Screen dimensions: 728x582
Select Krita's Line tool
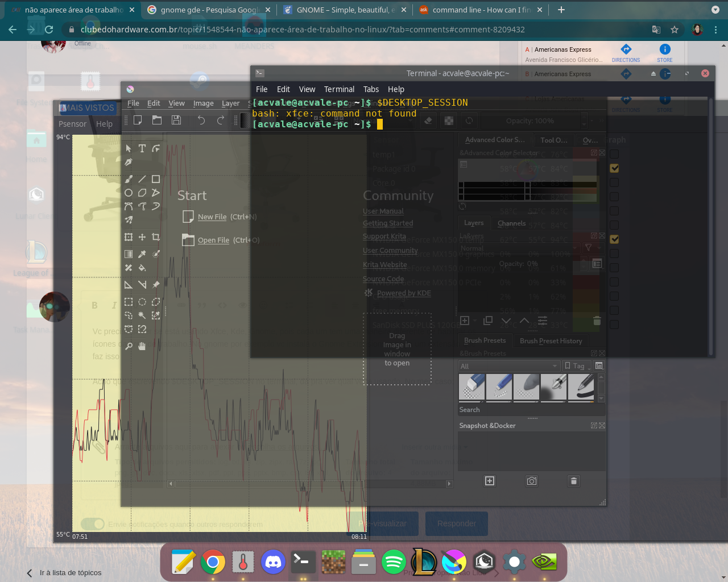point(142,179)
